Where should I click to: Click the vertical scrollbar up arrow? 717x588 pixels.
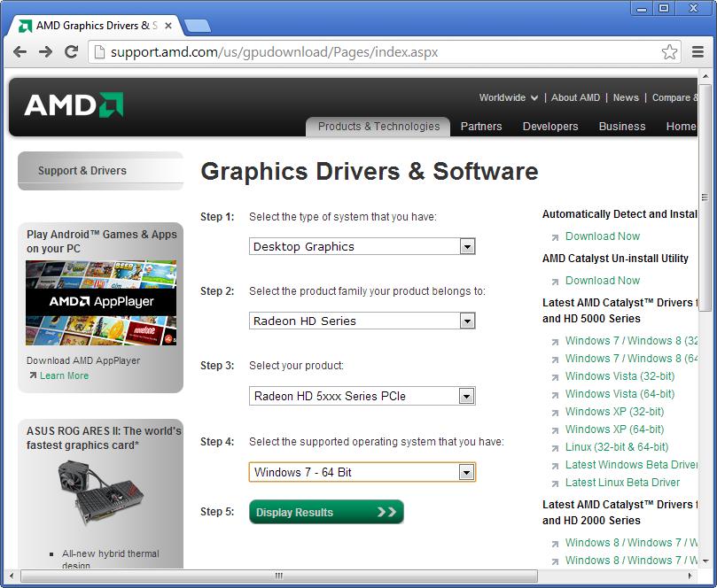coord(705,76)
